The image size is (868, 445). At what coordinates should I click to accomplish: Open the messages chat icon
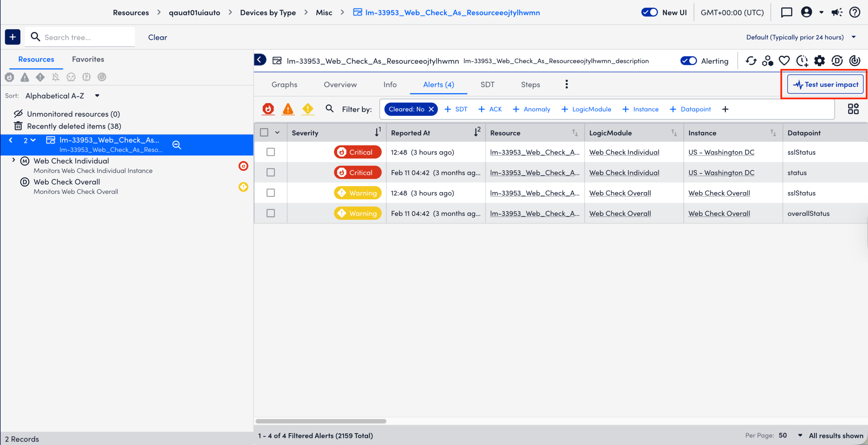786,13
